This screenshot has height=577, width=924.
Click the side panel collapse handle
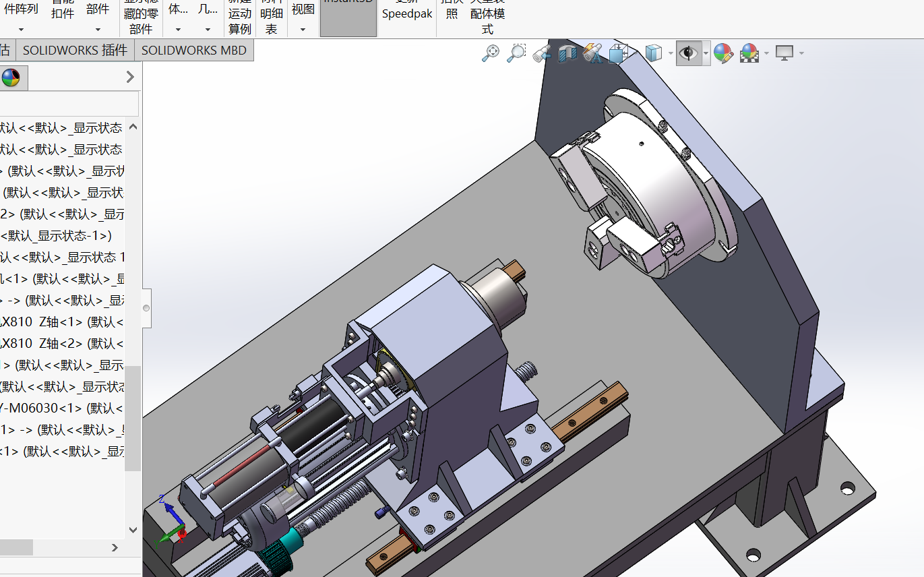(x=146, y=309)
